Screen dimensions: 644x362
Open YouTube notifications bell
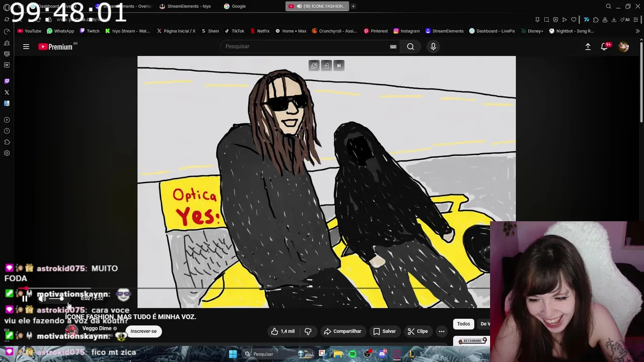[604, 46]
